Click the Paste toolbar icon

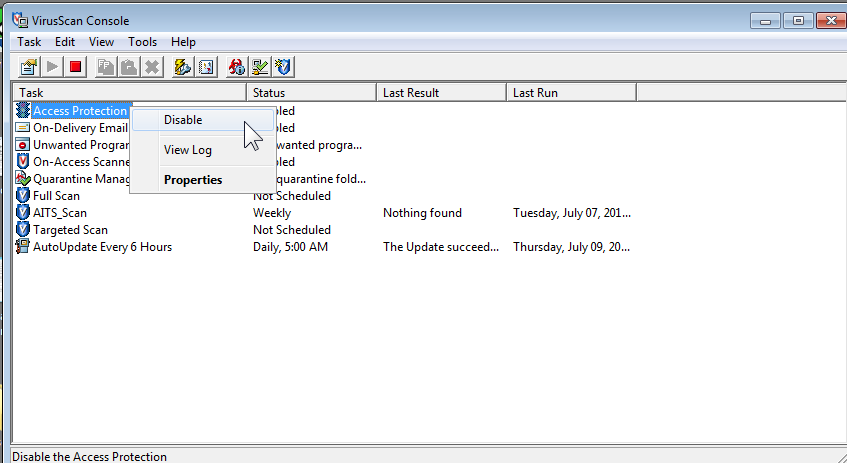click(129, 67)
